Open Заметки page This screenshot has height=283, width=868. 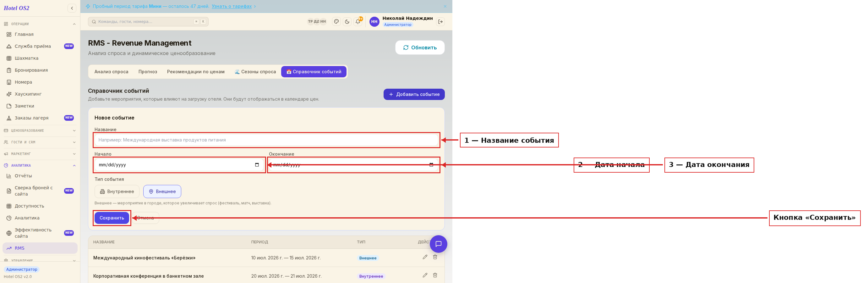coord(40,106)
